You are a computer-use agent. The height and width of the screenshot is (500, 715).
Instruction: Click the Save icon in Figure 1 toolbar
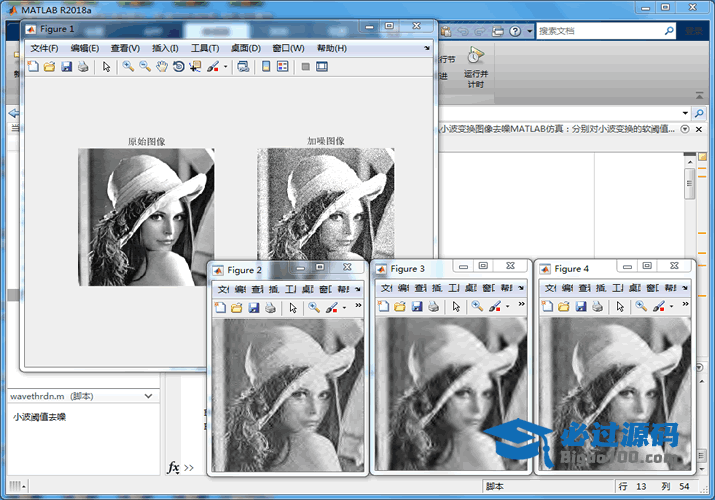(x=66, y=67)
